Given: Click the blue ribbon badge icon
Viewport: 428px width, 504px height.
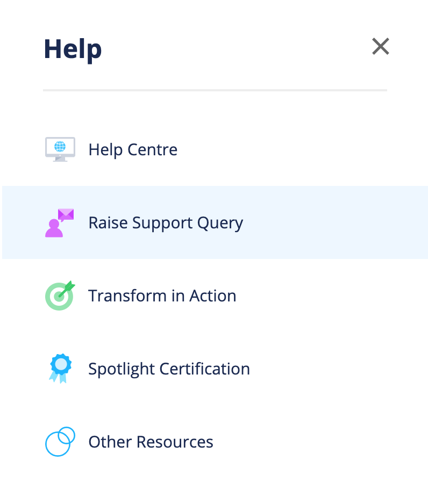Looking at the screenshot, I should click(x=60, y=369).
